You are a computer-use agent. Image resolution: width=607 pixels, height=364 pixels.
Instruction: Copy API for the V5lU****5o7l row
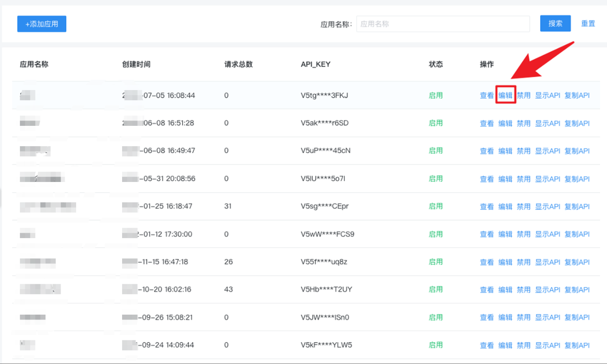pyautogui.click(x=576, y=179)
